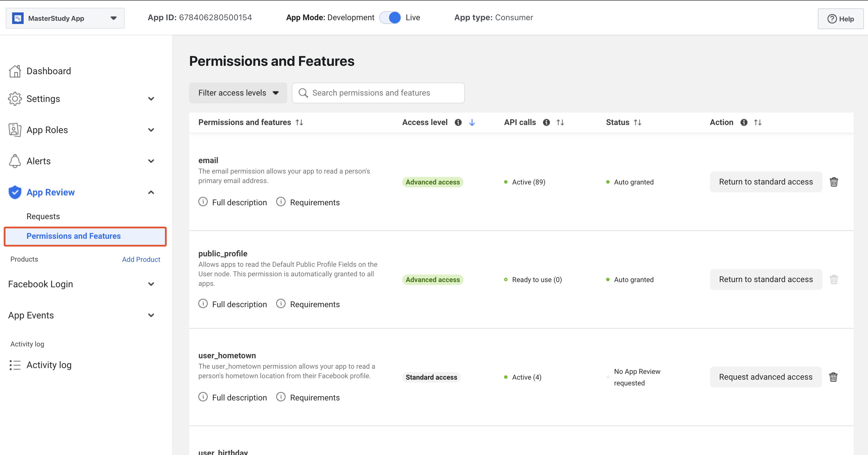Open MasterStudy App selector dropdown
The image size is (868, 455).
coord(65,18)
